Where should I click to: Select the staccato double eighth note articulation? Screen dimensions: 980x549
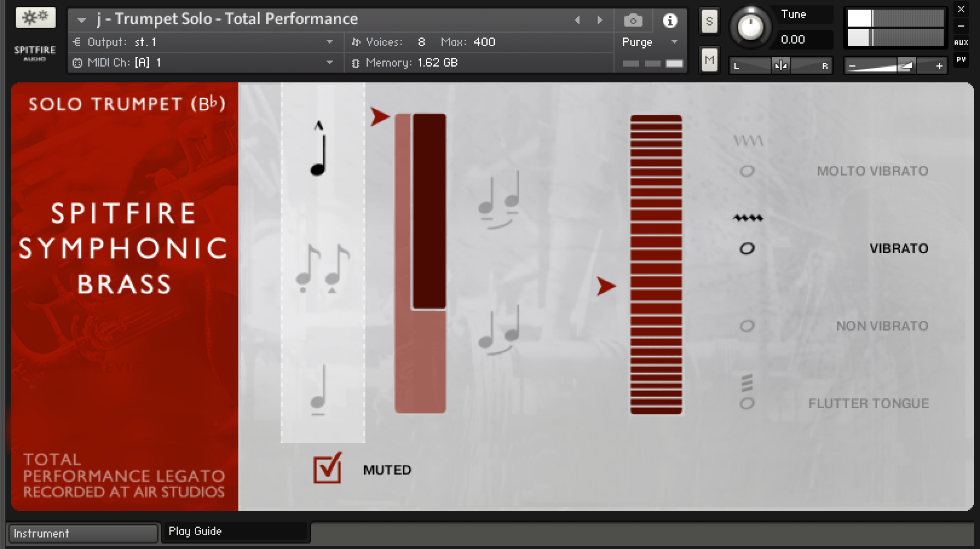click(x=322, y=269)
